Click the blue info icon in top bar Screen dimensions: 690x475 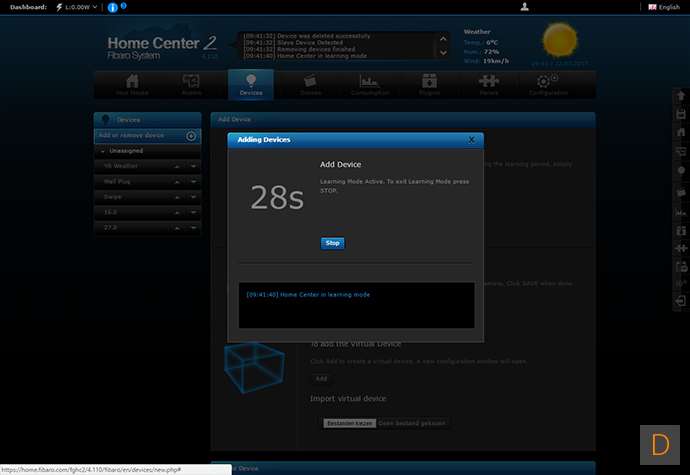[x=113, y=7]
